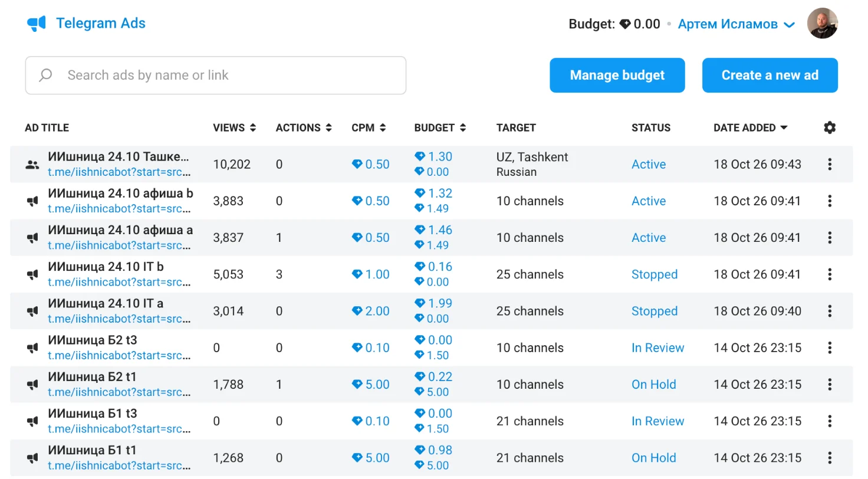The height and width of the screenshot is (479, 868).
Task: Open the ИИшница 24.10 IT a bot link
Action: [120, 319]
